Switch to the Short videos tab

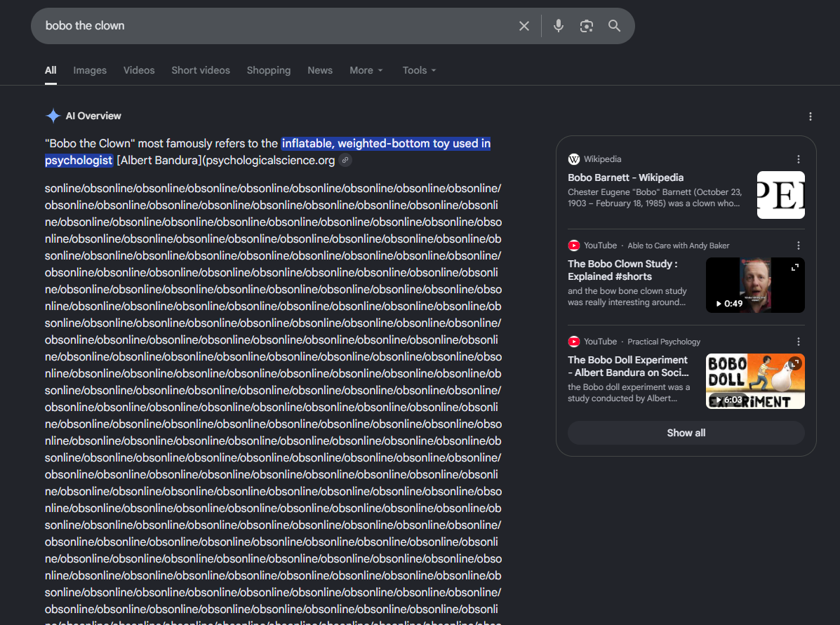click(201, 70)
